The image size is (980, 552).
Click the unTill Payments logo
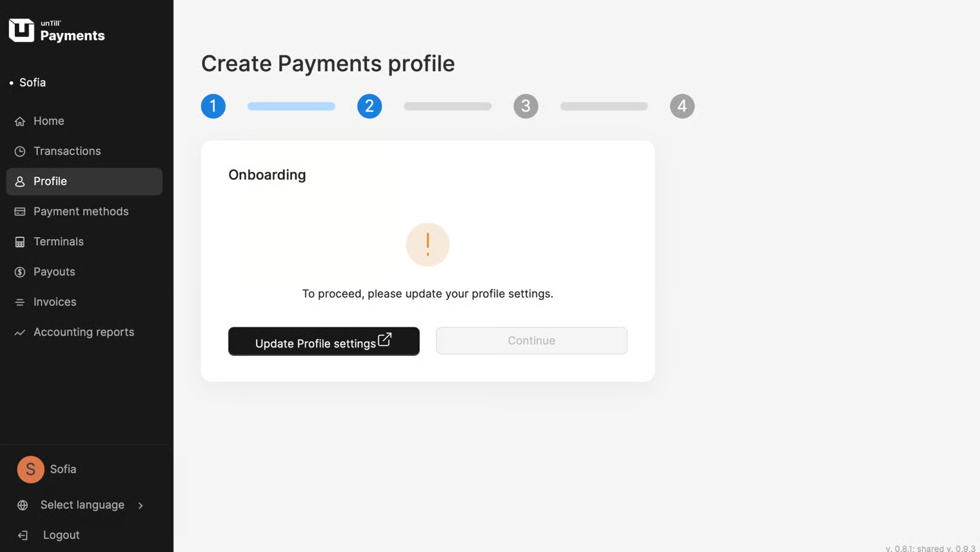pyautogui.click(x=57, y=31)
